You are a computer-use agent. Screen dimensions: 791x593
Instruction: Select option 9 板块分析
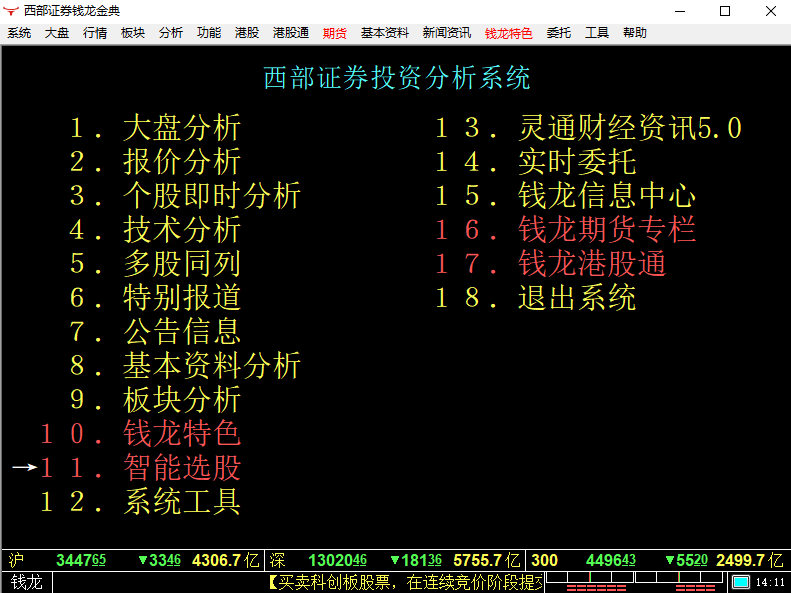coord(155,399)
